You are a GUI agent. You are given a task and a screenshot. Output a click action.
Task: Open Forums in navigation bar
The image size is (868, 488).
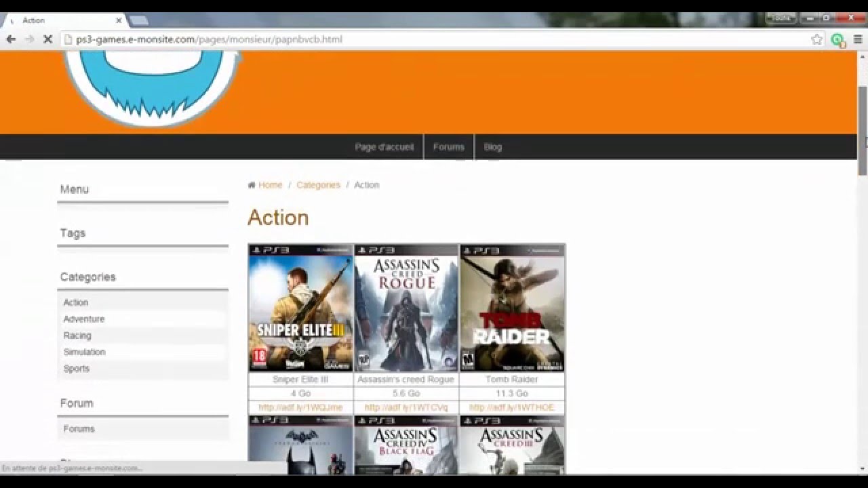point(449,147)
